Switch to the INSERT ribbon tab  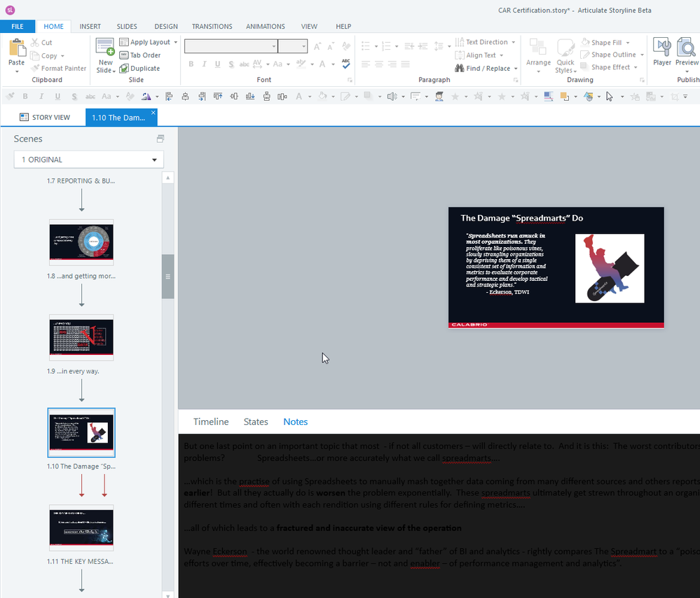[90, 27]
